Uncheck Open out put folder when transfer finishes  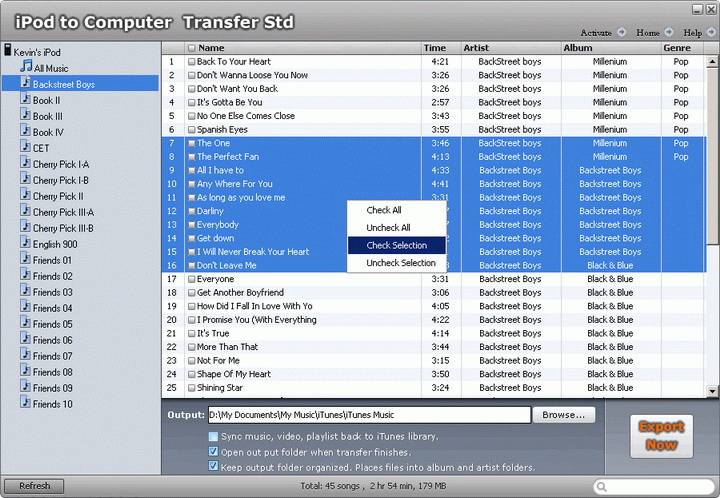click(x=213, y=451)
